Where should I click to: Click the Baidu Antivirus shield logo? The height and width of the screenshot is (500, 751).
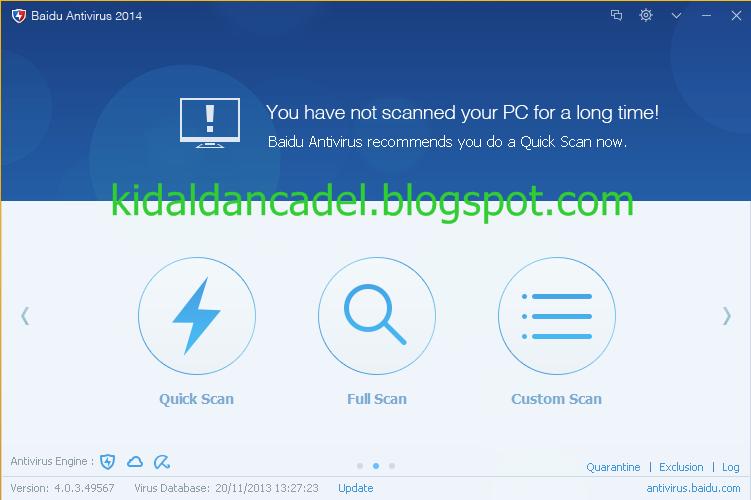coord(18,16)
